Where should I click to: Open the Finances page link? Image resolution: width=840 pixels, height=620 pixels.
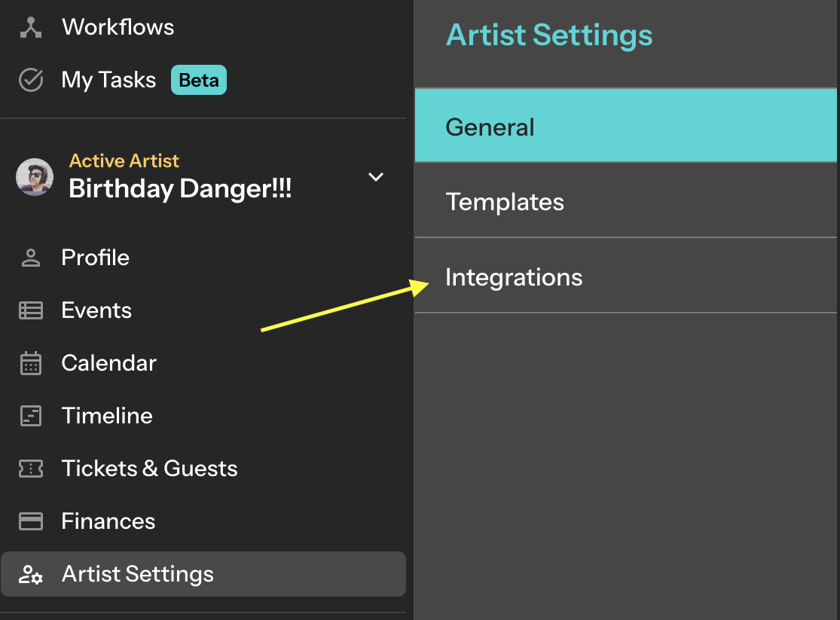pos(108,521)
